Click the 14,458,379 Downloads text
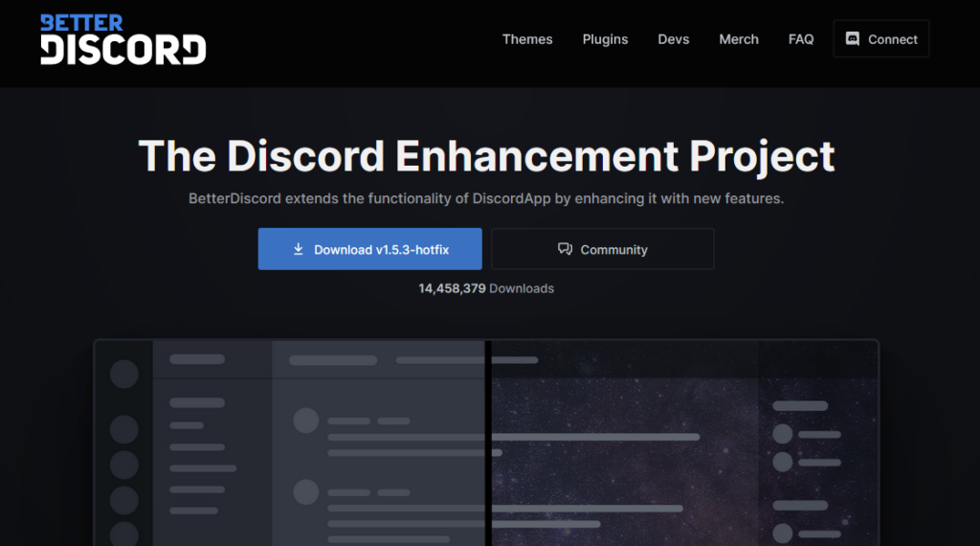The width and height of the screenshot is (980, 546). (x=486, y=288)
